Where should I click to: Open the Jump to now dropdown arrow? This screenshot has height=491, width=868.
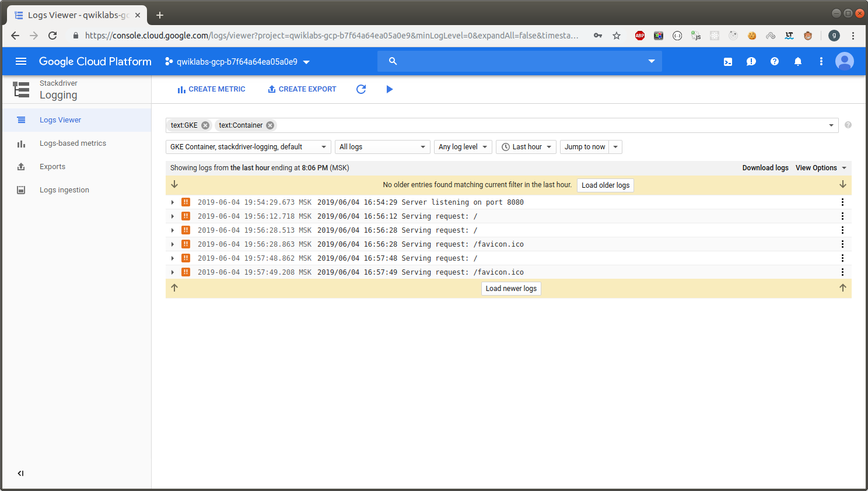click(x=615, y=147)
